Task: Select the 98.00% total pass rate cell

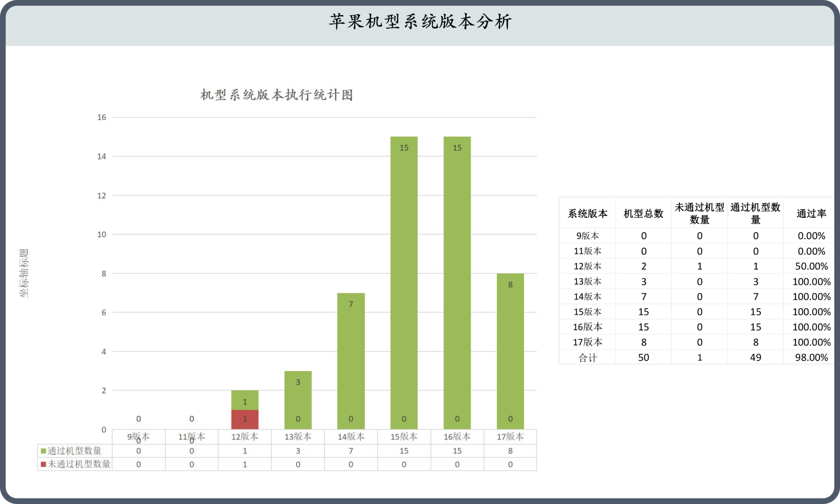Action: point(811,357)
